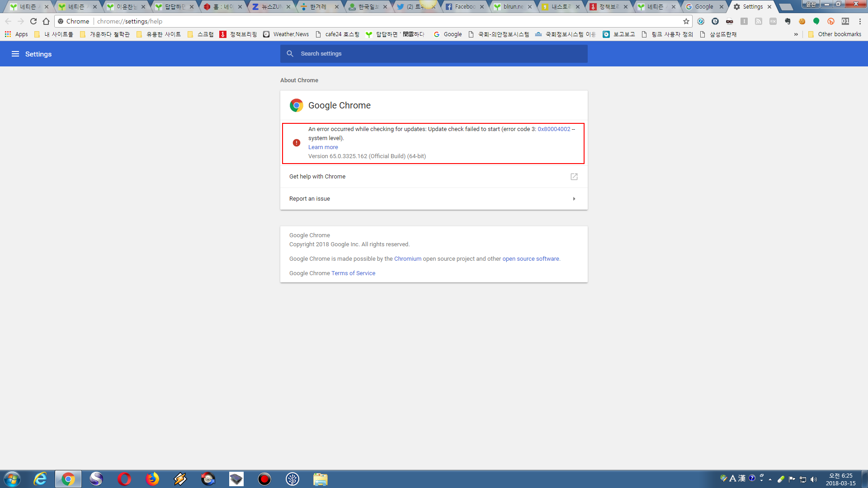Image resolution: width=868 pixels, height=488 pixels.
Task: Open Windows Explorer from taskbar
Action: 321,479
